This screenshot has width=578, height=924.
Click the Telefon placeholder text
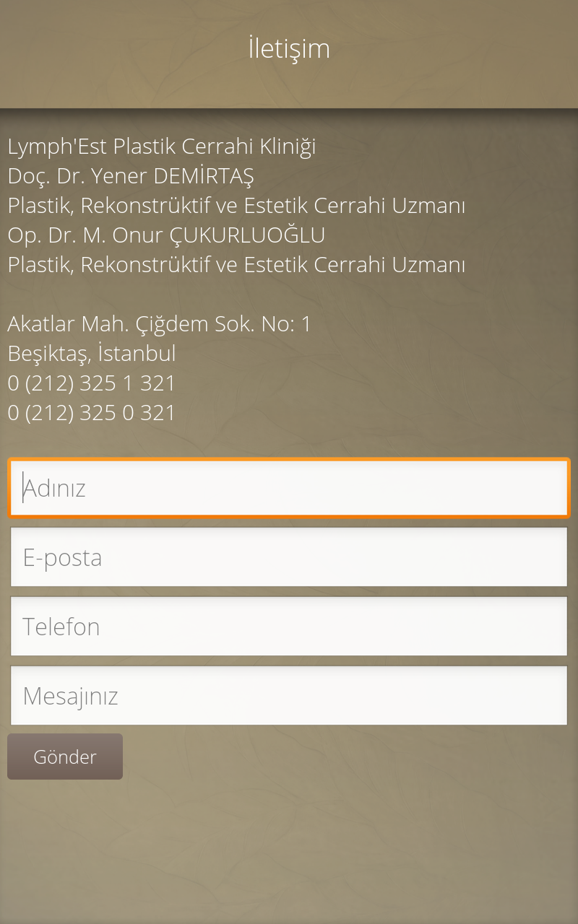click(x=61, y=627)
